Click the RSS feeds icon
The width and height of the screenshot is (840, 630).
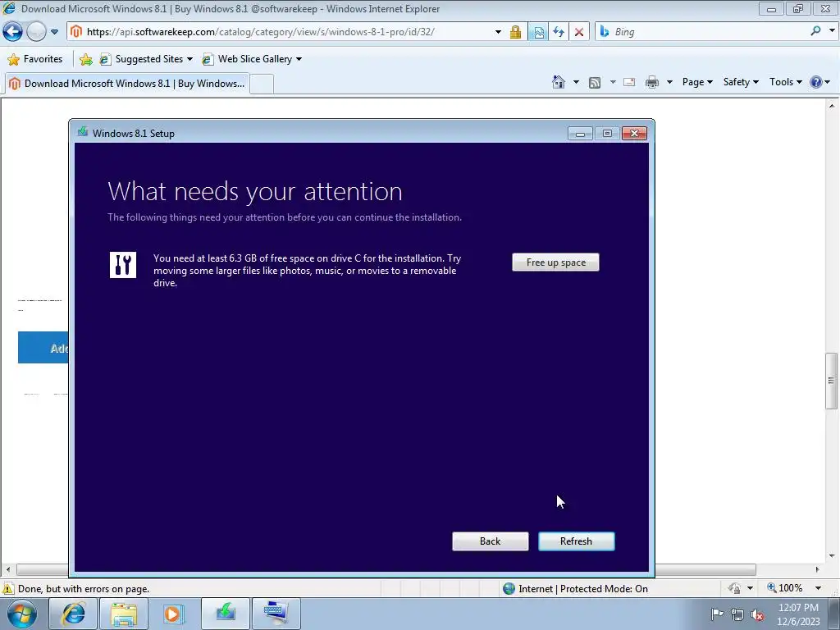(x=595, y=82)
